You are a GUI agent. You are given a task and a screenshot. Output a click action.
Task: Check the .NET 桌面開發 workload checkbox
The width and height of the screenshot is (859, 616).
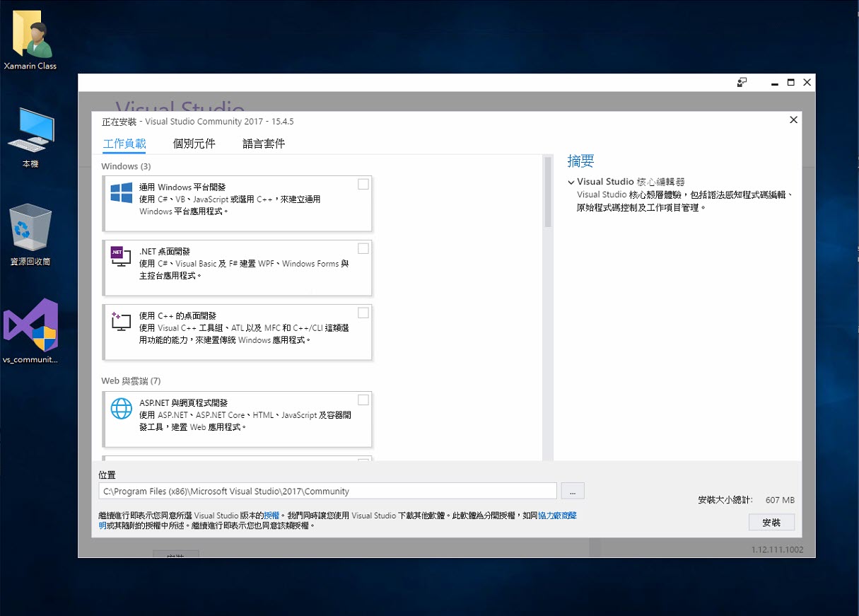[x=363, y=248]
